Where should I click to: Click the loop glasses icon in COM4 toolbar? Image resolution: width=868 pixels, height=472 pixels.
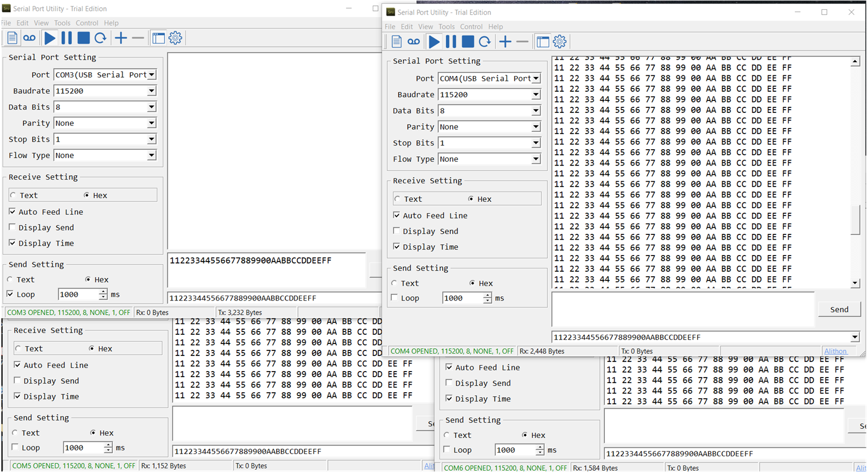pos(413,42)
